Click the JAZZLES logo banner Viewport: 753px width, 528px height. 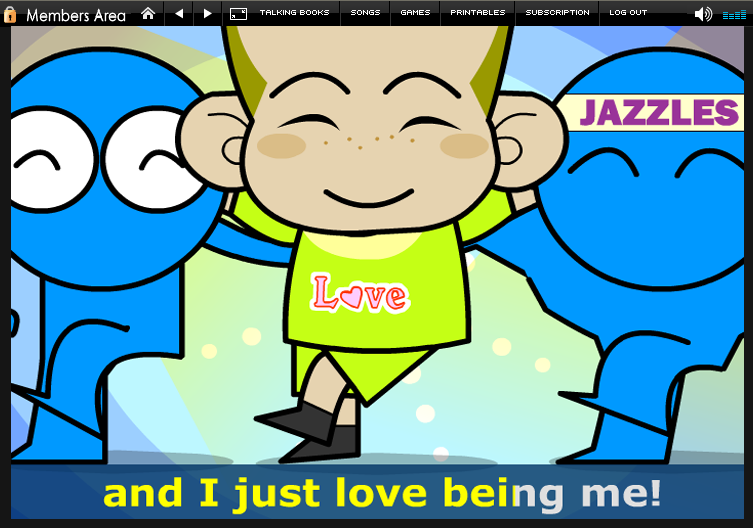coord(655,112)
